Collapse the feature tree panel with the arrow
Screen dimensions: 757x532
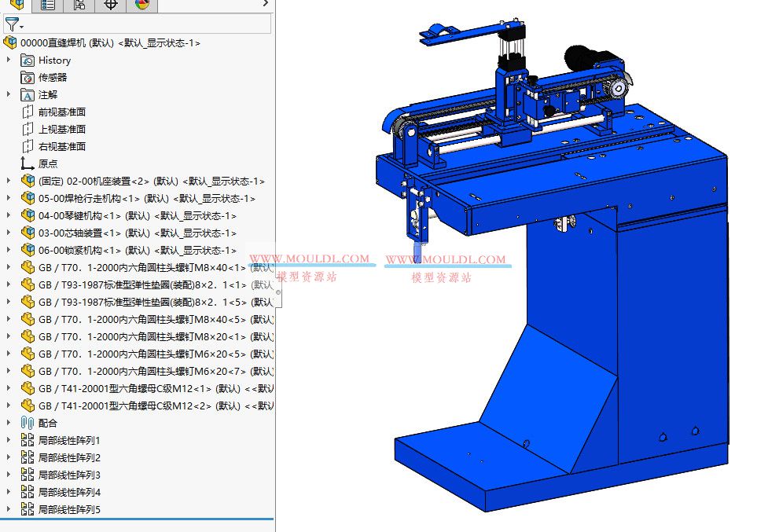(266, 4)
